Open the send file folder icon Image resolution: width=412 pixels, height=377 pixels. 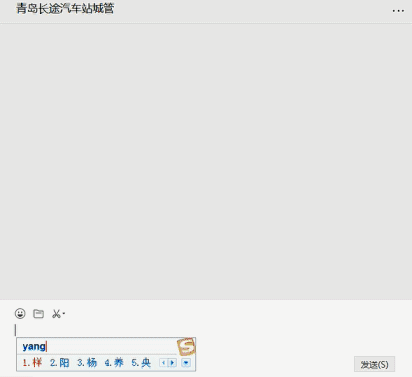(39, 314)
